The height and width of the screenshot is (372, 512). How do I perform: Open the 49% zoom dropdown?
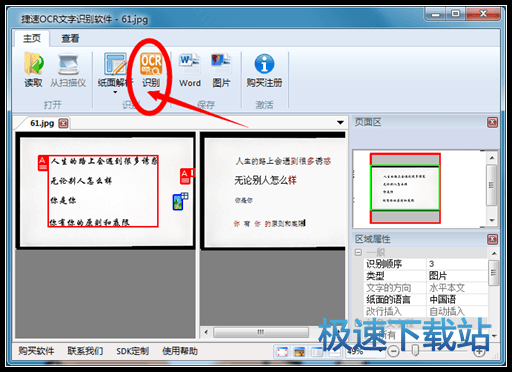pos(381,351)
